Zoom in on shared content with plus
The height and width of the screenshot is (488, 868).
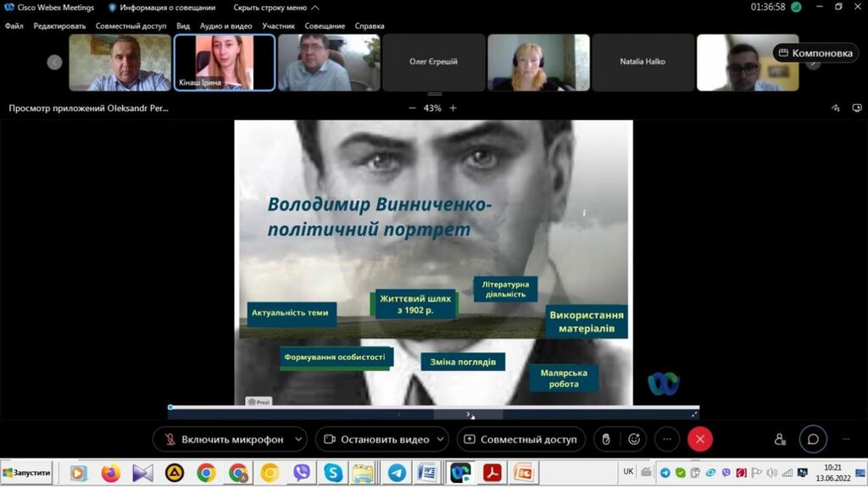[453, 108]
